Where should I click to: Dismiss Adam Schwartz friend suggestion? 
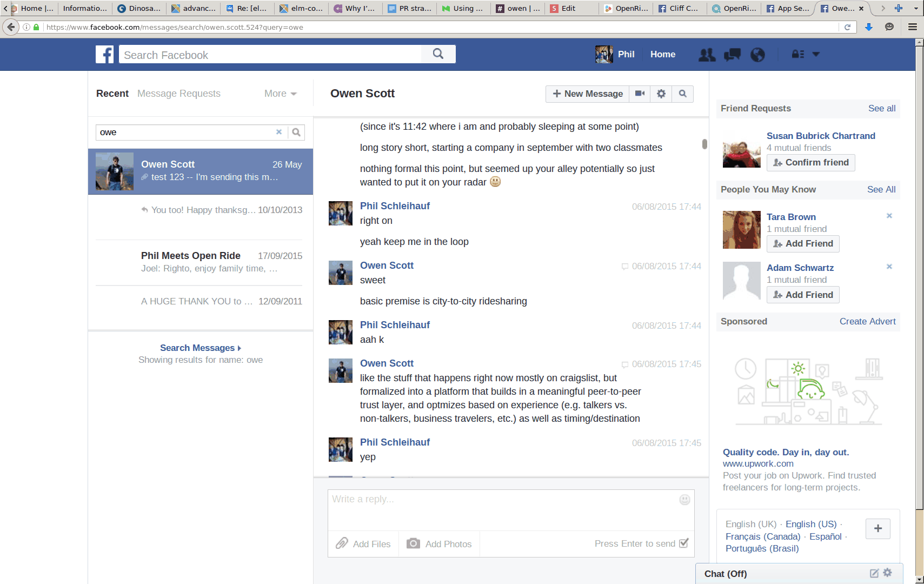889,267
